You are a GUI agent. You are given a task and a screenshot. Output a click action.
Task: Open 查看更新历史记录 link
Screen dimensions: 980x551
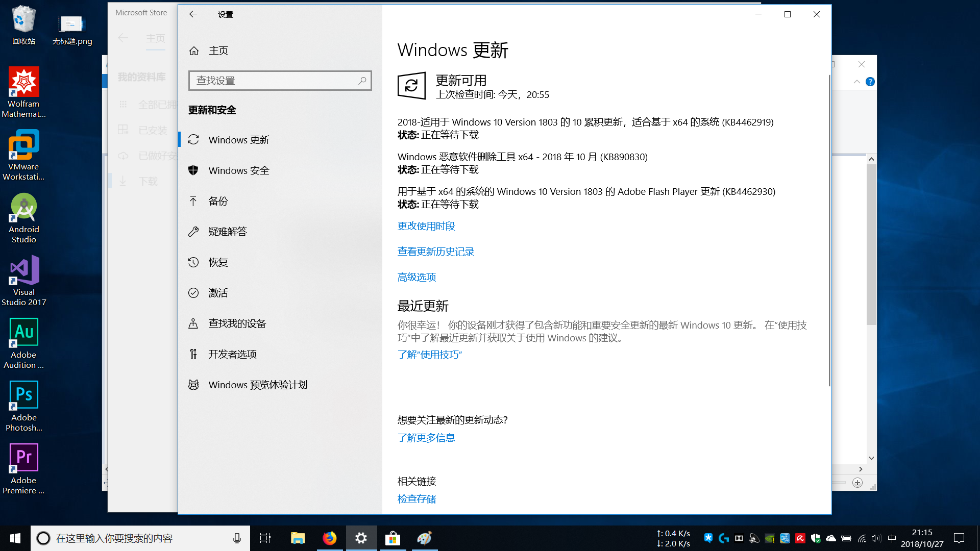(436, 252)
